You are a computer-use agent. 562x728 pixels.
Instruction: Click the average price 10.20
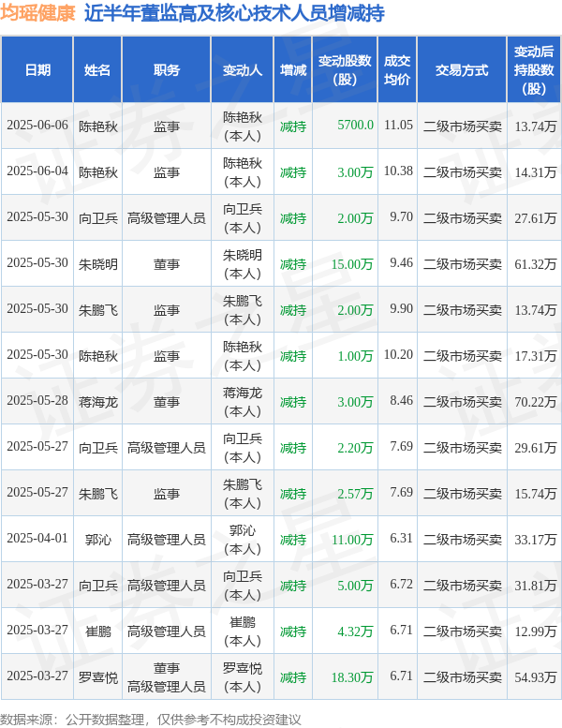point(398,355)
